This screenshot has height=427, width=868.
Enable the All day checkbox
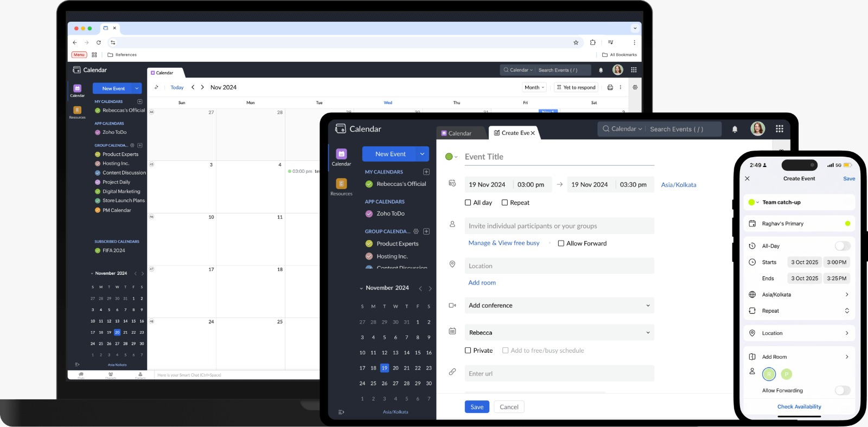point(468,203)
